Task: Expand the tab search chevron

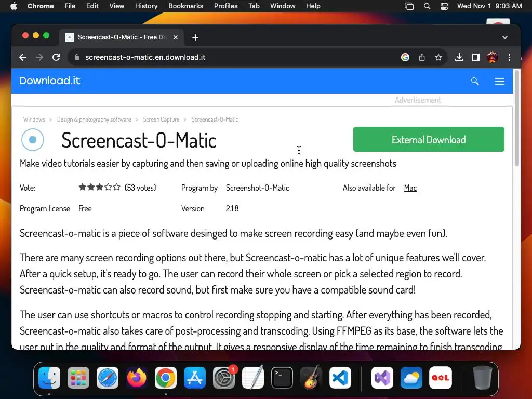Action: [505, 37]
